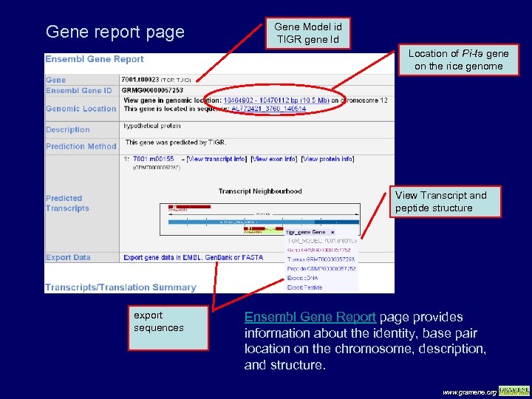
Task: Choose Export Peptide from popup menu
Action: pyautogui.click(x=304, y=287)
